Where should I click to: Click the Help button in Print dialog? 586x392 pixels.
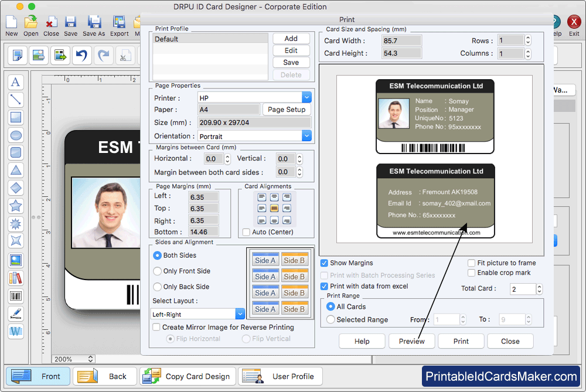[362, 341]
